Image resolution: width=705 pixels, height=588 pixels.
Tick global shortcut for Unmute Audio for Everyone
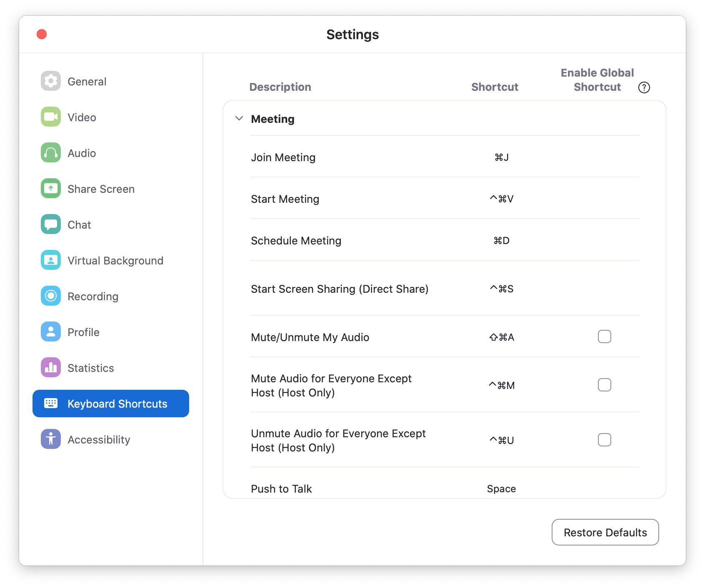604,440
